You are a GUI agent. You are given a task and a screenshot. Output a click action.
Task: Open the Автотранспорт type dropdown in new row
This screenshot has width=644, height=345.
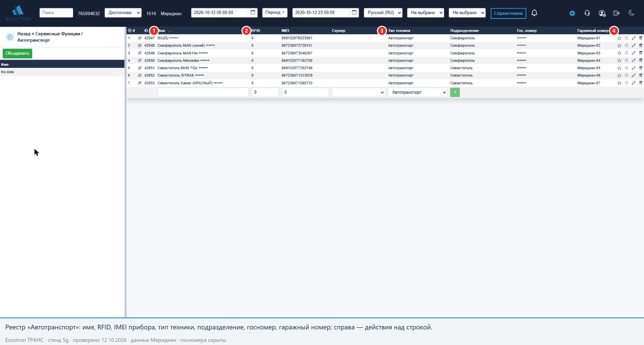418,92
